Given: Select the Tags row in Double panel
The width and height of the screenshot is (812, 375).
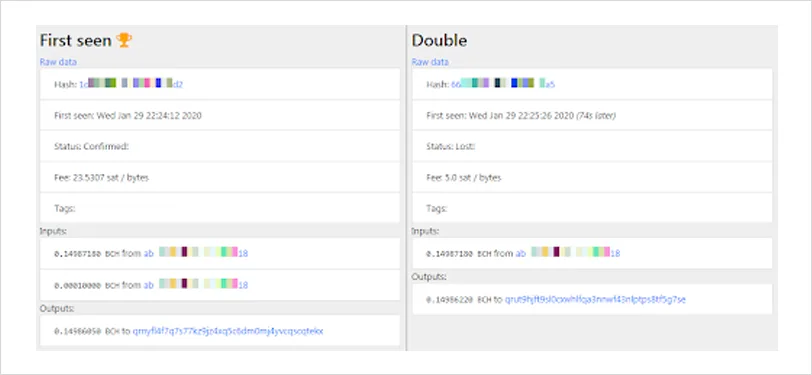Looking at the screenshot, I should pos(592,208).
